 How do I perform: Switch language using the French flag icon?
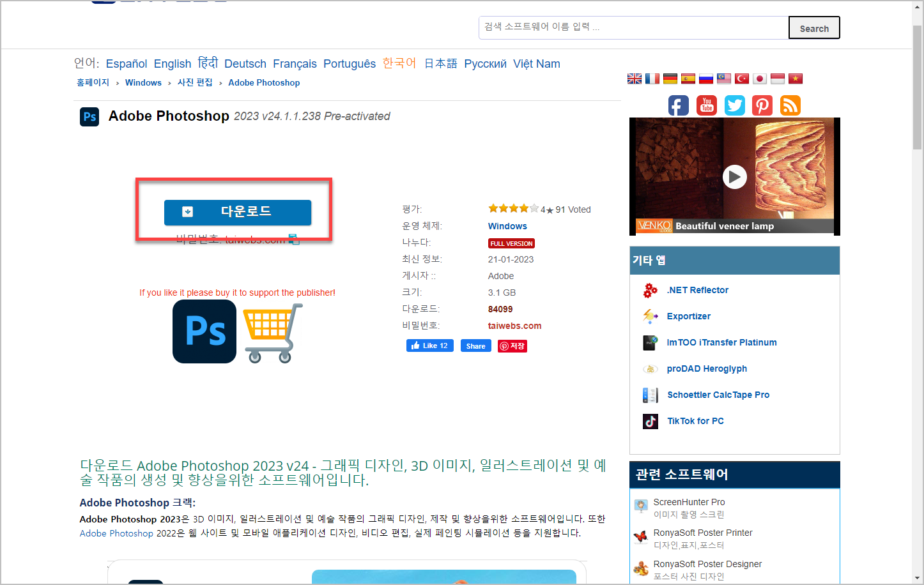[652, 78]
